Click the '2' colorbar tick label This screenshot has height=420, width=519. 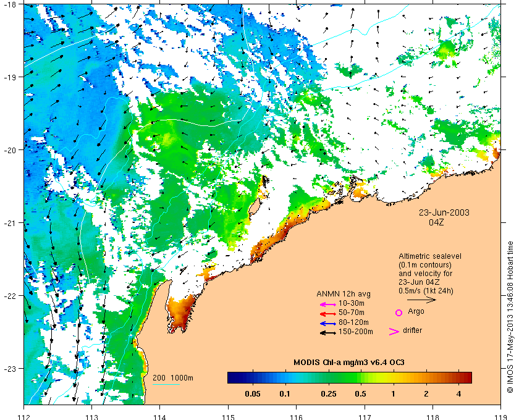click(x=426, y=394)
